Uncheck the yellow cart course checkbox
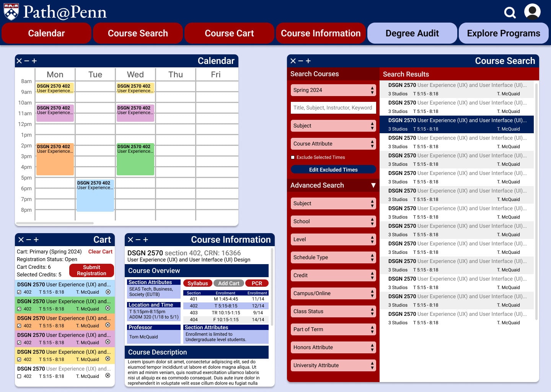 [19, 359]
